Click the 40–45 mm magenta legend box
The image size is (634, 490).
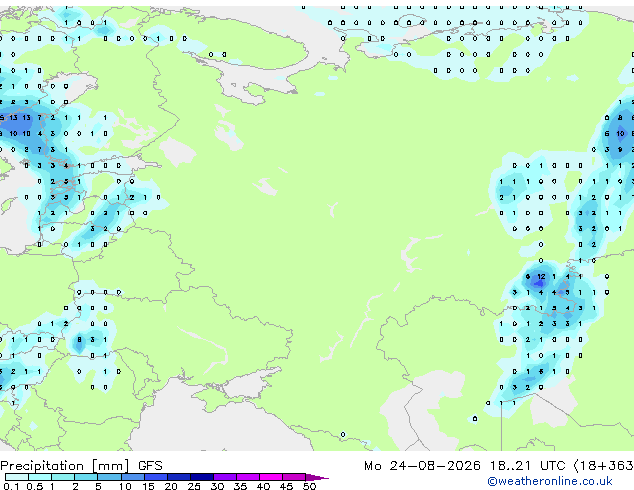click(x=271, y=477)
